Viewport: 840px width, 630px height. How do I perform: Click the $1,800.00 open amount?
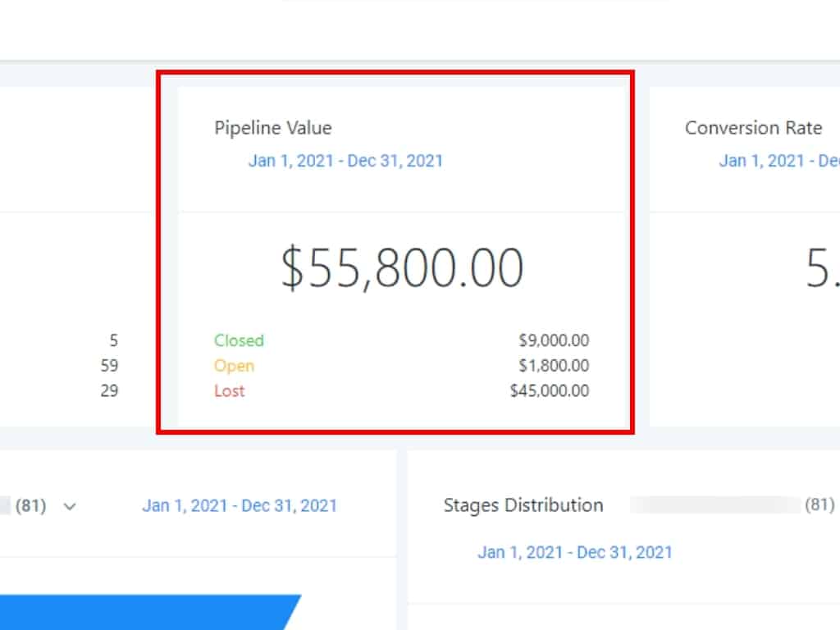(x=554, y=366)
